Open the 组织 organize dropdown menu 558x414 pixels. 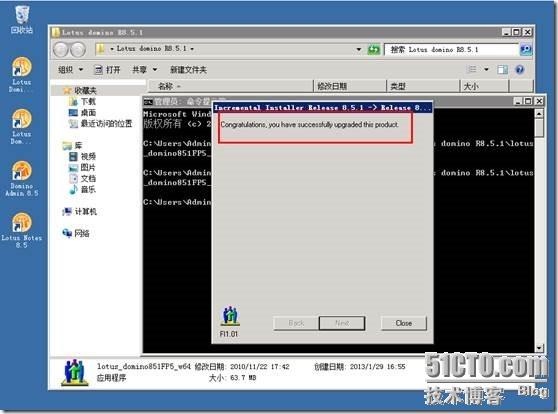pyautogui.click(x=70, y=70)
